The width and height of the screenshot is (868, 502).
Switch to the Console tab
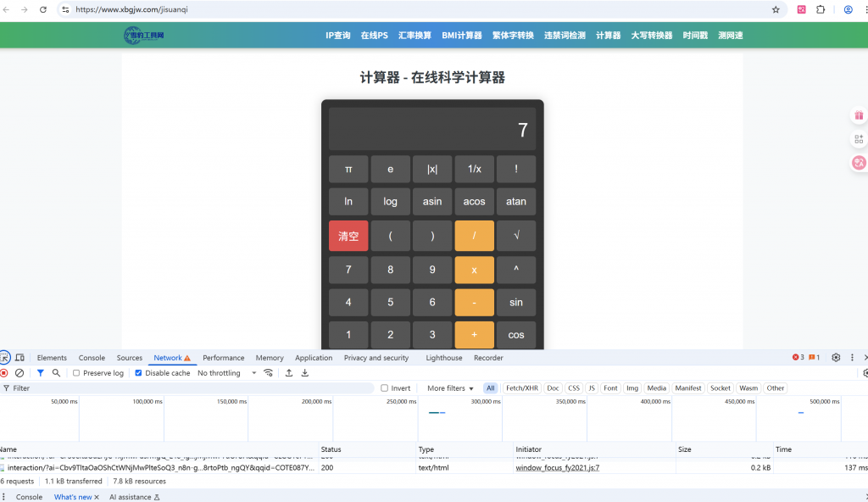(x=92, y=358)
